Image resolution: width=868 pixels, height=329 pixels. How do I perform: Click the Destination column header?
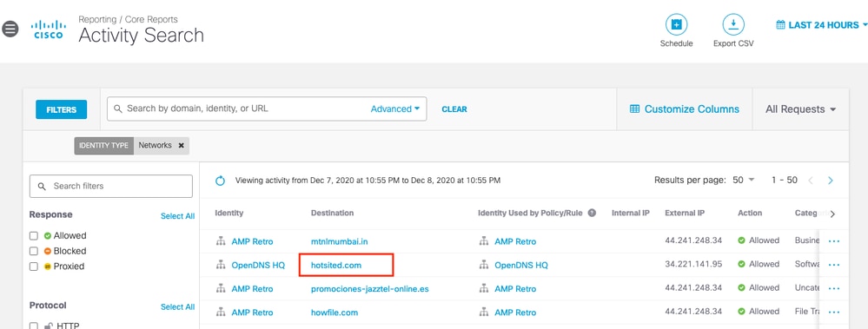pos(332,213)
